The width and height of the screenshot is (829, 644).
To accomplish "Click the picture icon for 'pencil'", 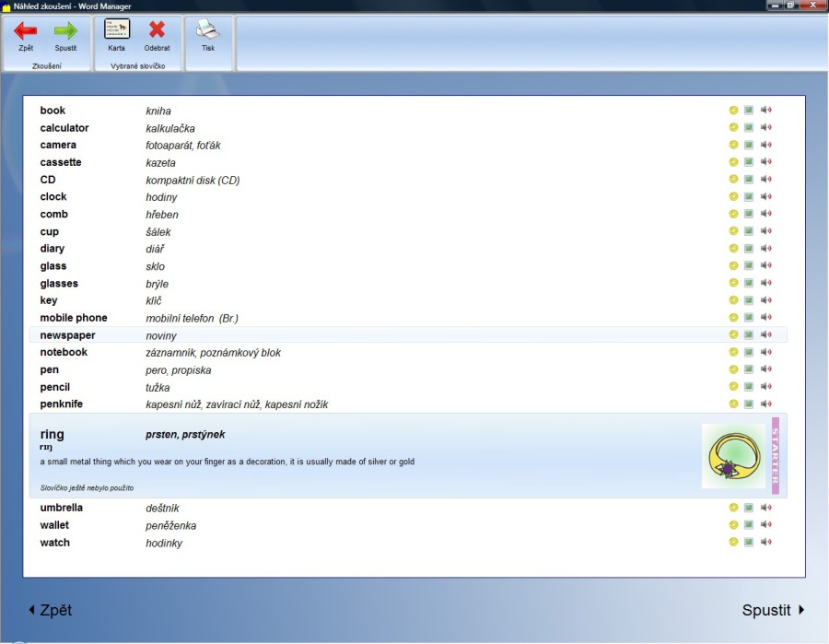I will point(749,387).
